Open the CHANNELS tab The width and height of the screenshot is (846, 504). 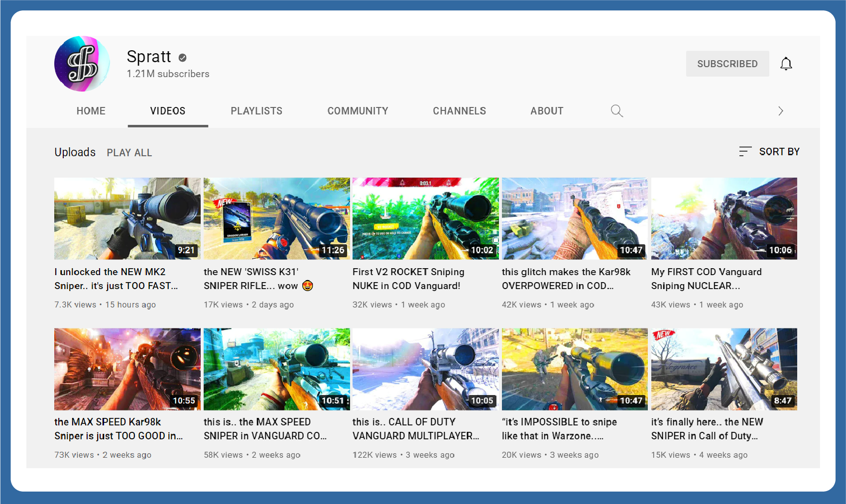pyautogui.click(x=459, y=111)
